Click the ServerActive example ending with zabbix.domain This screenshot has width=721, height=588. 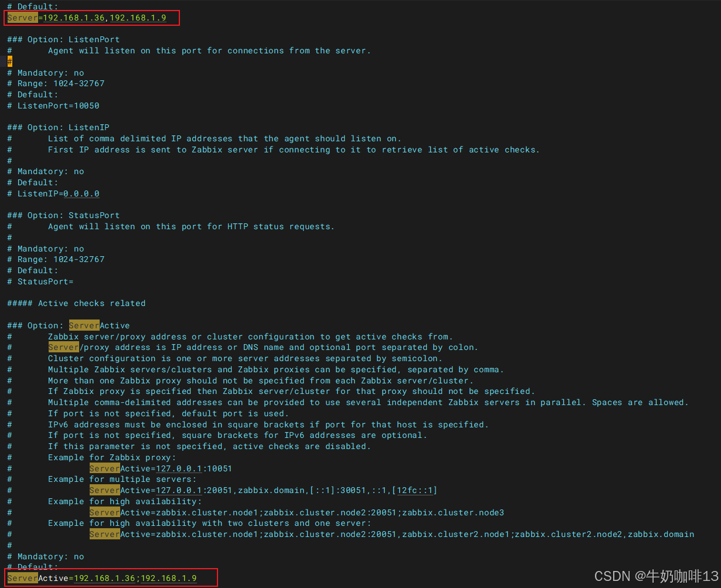point(392,534)
